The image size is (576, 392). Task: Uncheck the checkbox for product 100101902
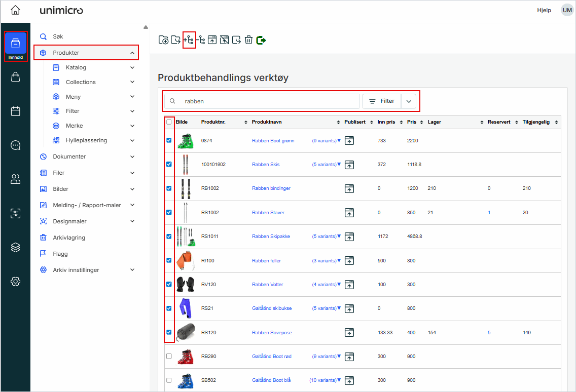coord(169,164)
